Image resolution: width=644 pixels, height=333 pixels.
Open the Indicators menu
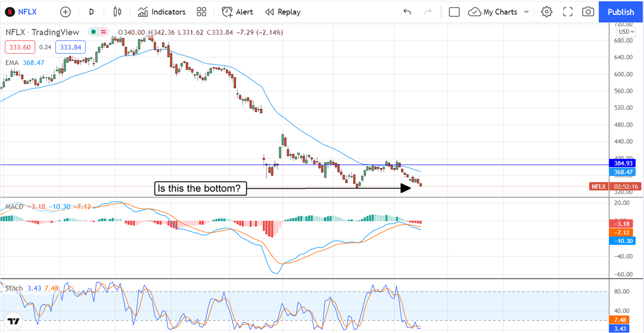click(162, 12)
